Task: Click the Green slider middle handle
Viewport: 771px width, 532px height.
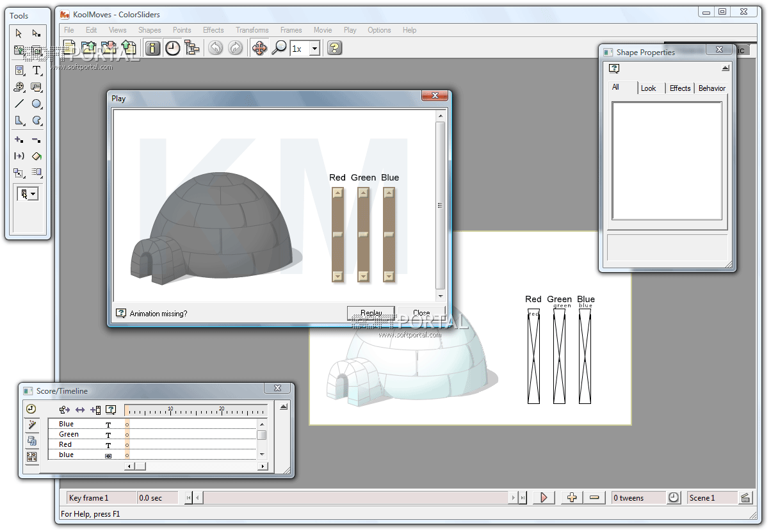Action: [363, 235]
